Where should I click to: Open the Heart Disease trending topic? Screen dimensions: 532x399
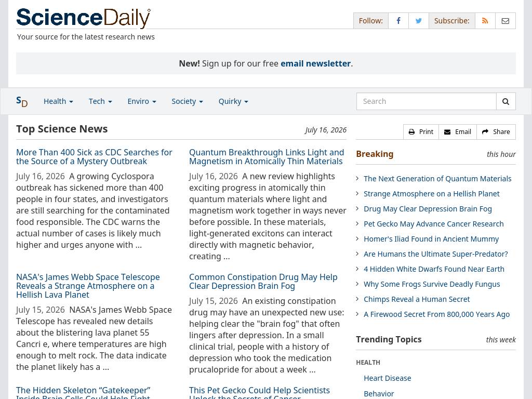[x=388, y=378]
